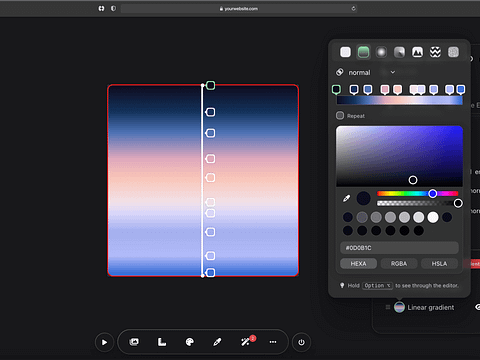Choose the last black swatch in second row
This screenshot has height=360, width=480.
click(x=419, y=230)
